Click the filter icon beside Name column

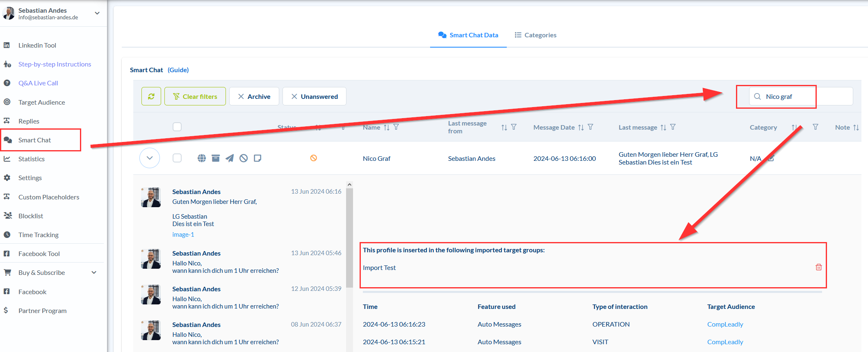(396, 127)
